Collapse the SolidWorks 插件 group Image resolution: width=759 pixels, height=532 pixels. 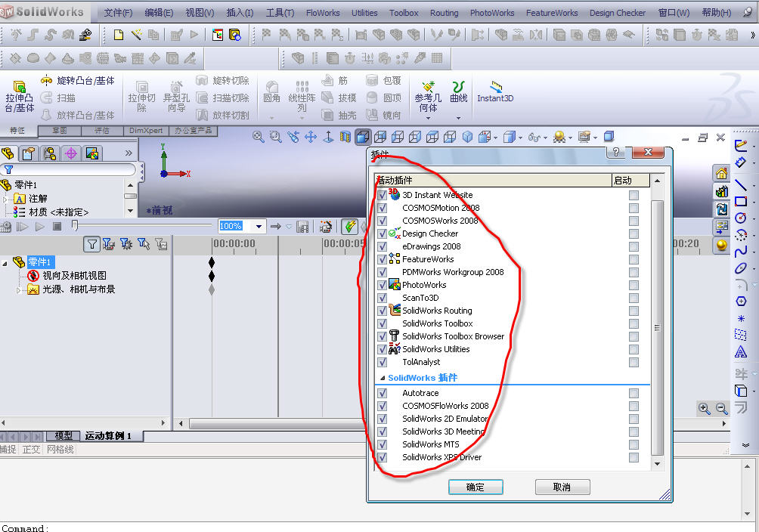pyautogui.click(x=383, y=378)
